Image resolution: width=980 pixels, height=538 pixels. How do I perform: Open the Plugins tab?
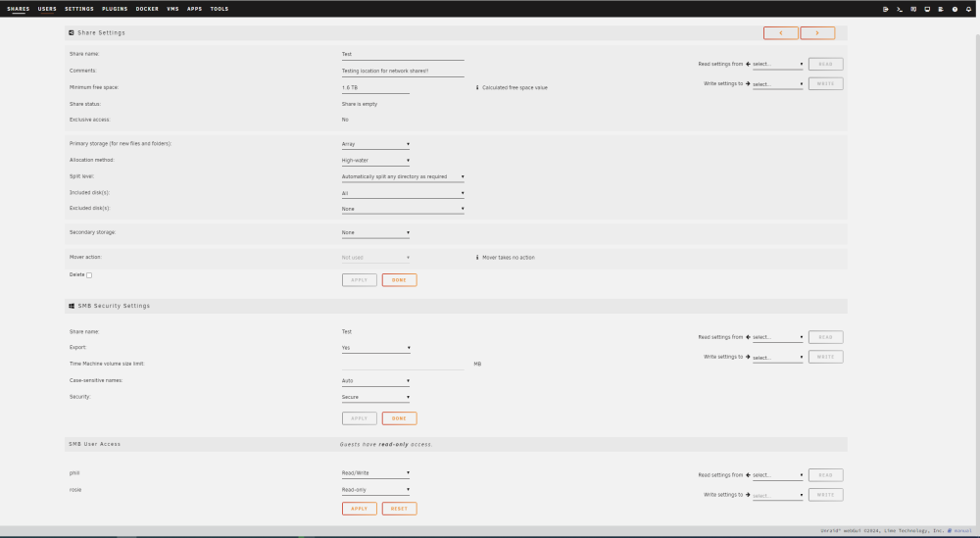[115, 9]
